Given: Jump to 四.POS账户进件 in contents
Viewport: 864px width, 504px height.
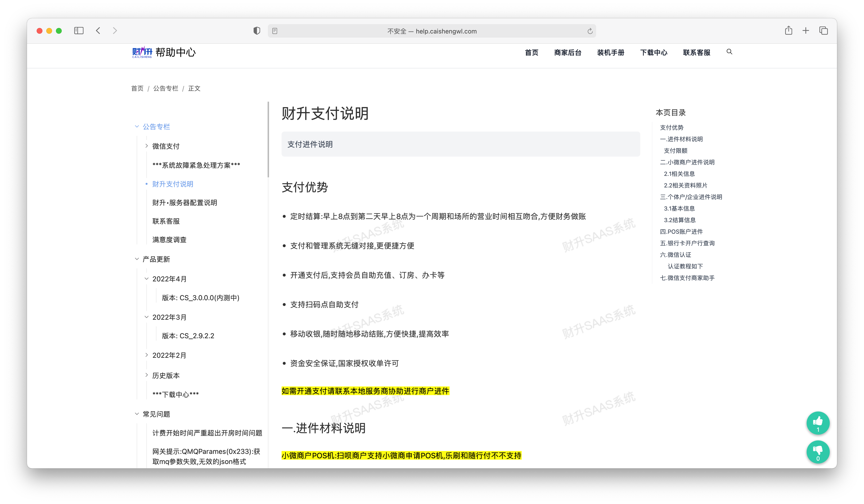Looking at the screenshot, I should (681, 232).
